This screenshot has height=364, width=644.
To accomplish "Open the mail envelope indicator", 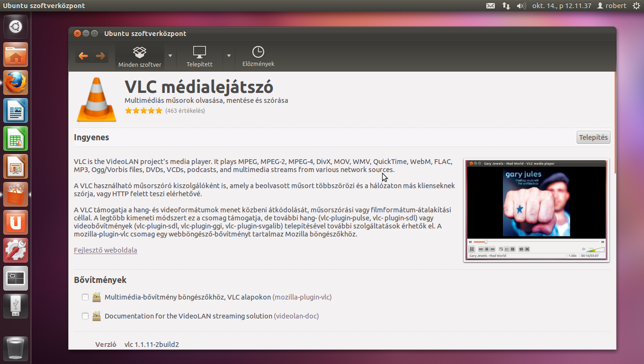I will point(491,6).
